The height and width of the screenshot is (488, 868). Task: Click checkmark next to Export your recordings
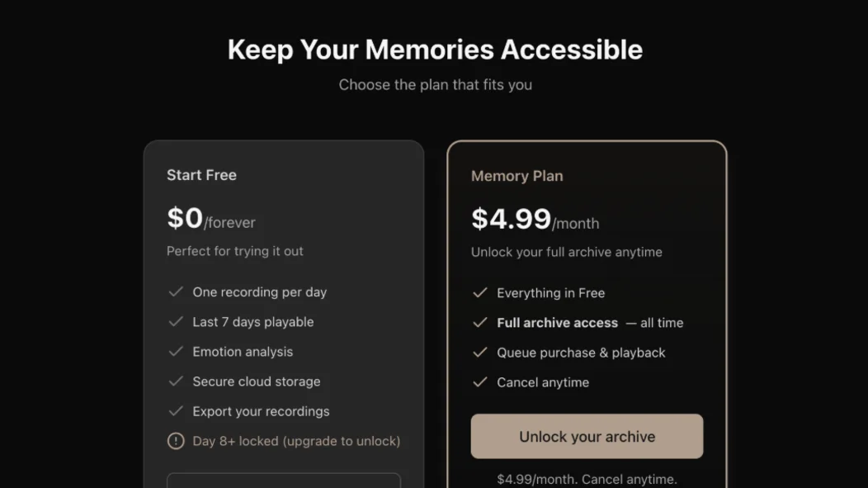click(x=176, y=411)
